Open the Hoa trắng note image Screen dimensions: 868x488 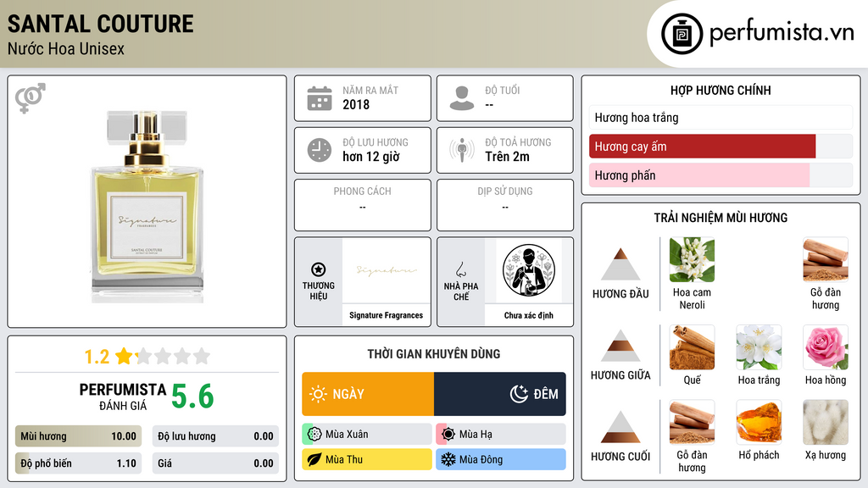pos(759,347)
